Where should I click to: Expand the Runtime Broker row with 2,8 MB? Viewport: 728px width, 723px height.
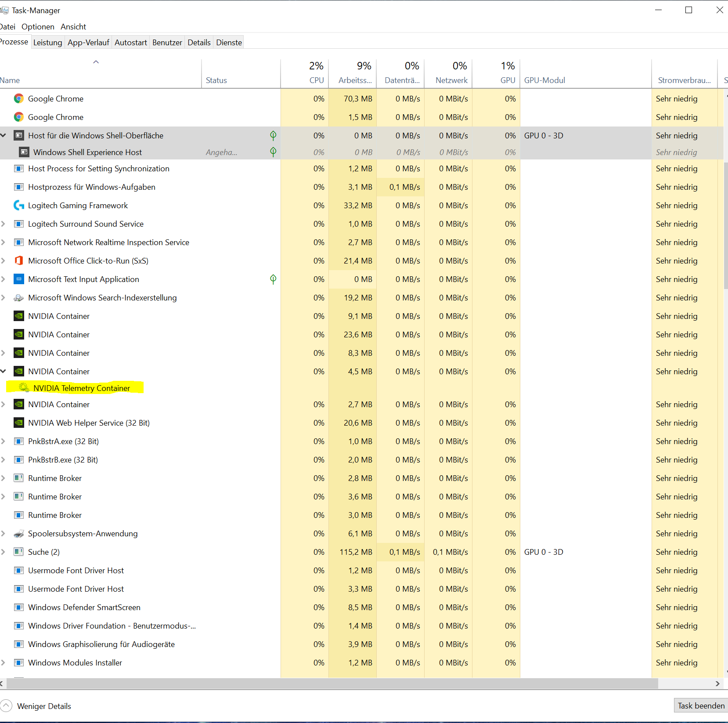[x=3, y=478]
